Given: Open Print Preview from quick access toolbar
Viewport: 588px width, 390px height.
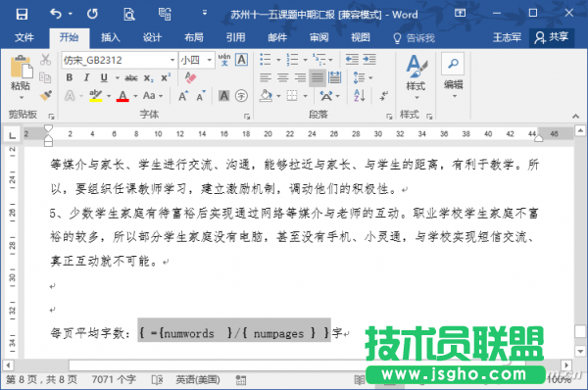Looking at the screenshot, I should (x=129, y=15).
